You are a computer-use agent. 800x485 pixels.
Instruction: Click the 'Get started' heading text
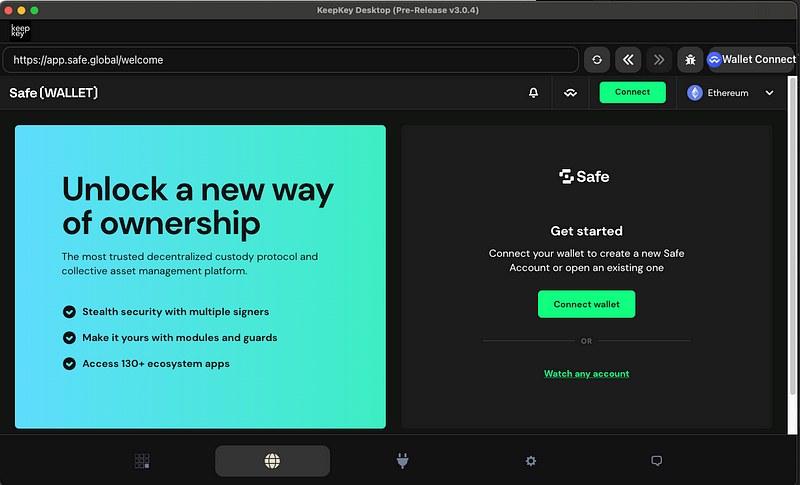pos(586,231)
